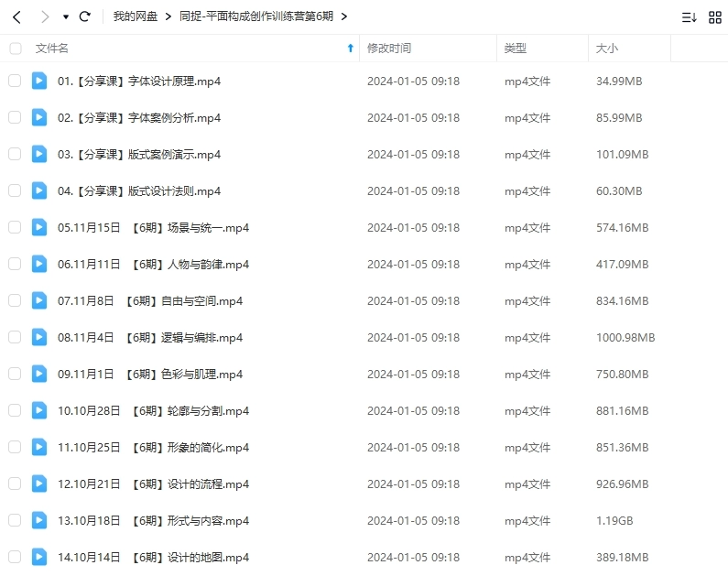Toggle the 文件名 sort direction arrow

[350, 49]
